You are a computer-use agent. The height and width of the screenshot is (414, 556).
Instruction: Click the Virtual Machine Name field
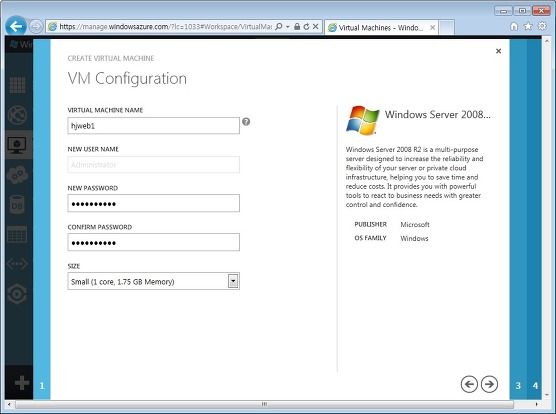[154, 126]
